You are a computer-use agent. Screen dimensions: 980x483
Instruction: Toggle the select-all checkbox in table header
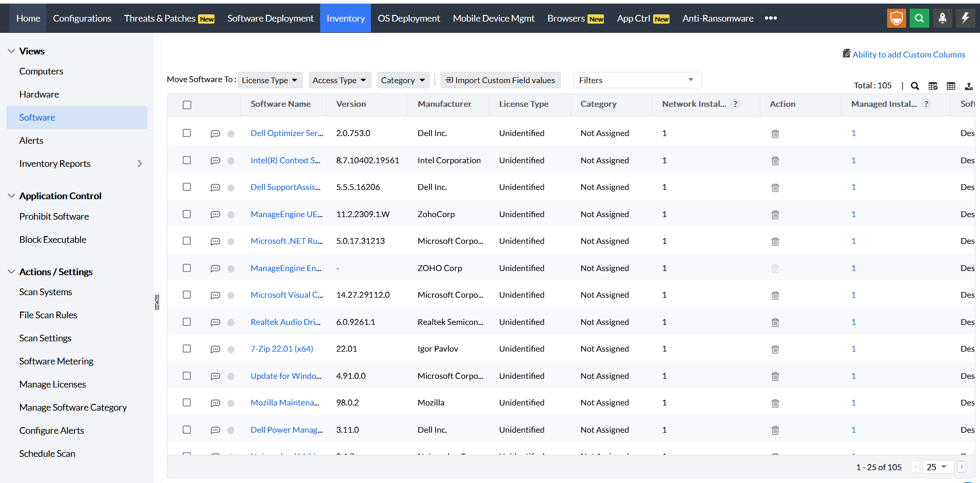pos(187,105)
